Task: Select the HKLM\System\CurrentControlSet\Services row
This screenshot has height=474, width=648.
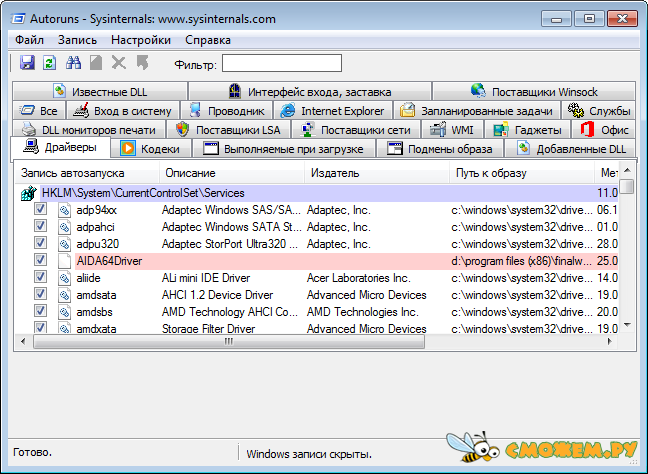Action: [329, 193]
